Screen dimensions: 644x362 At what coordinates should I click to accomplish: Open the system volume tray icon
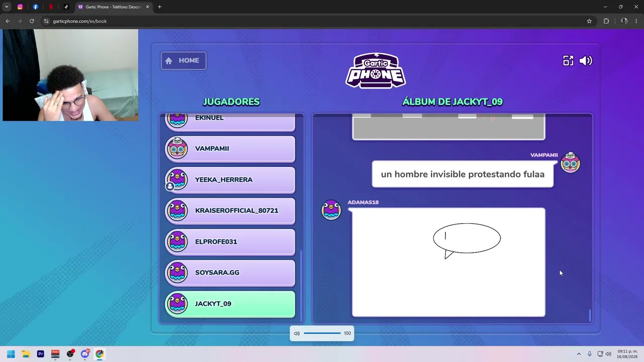click(608, 354)
